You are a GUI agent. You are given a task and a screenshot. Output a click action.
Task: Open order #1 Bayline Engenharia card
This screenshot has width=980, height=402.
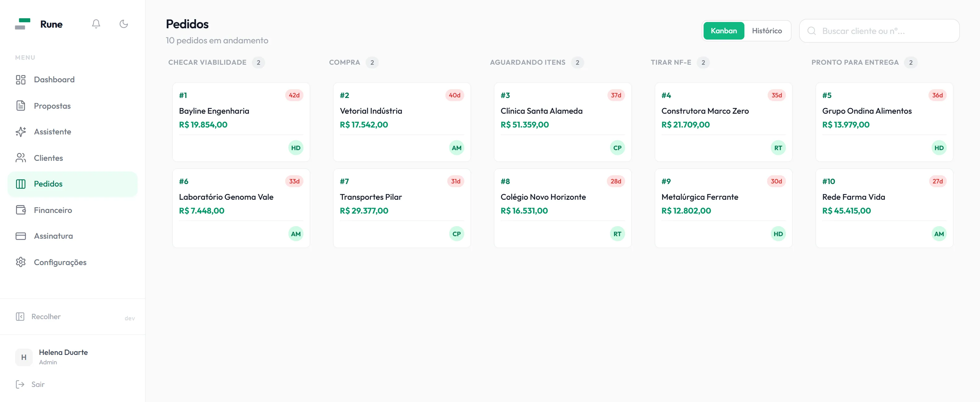[241, 122]
